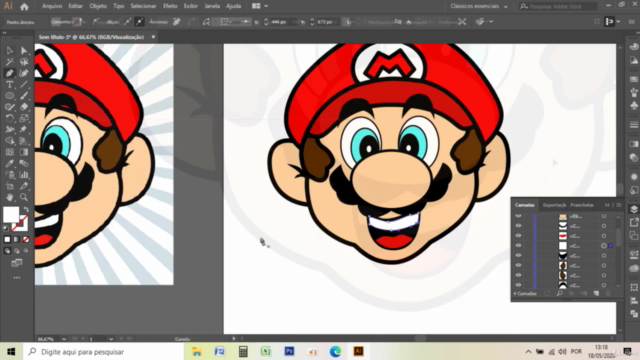Click target circle of black mustache sublayer
The height and width of the screenshot is (360, 640).
click(604, 256)
